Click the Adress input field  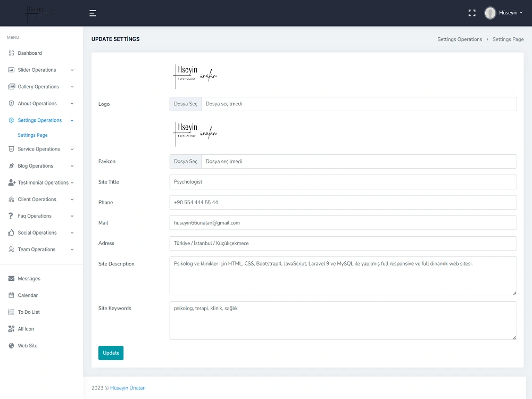pyautogui.click(x=343, y=243)
